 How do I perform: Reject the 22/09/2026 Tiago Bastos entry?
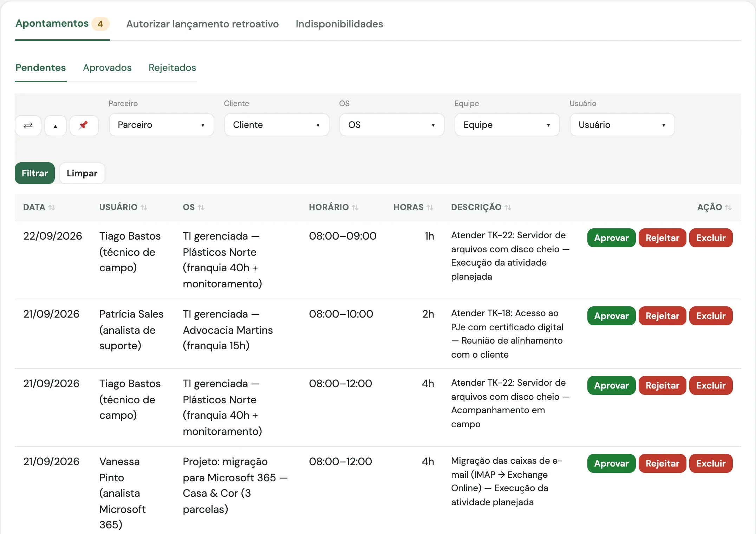point(662,238)
